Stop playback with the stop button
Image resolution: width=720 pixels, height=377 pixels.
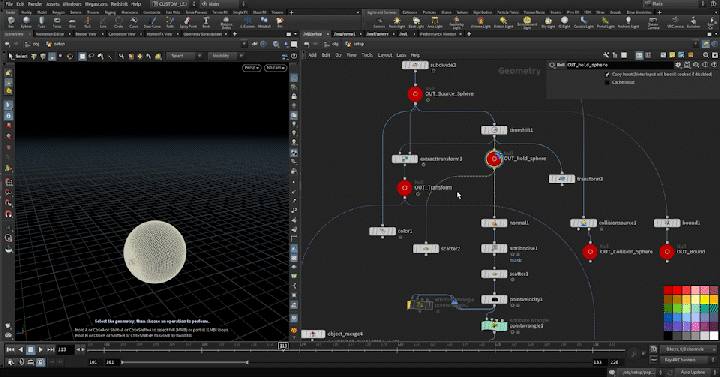pos(30,350)
